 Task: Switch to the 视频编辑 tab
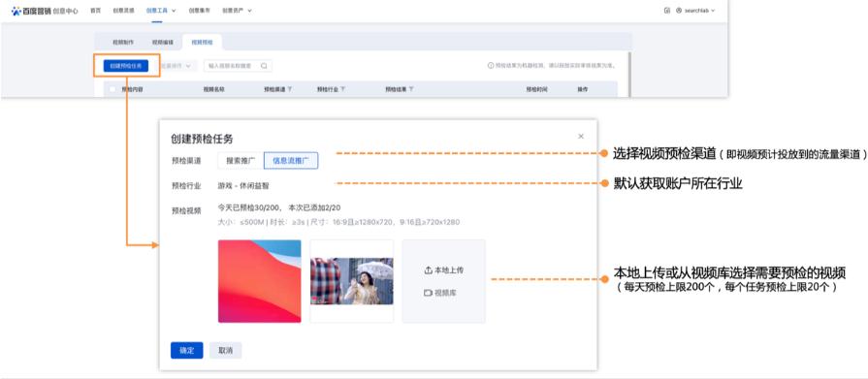pyautogui.click(x=162, y=42)
